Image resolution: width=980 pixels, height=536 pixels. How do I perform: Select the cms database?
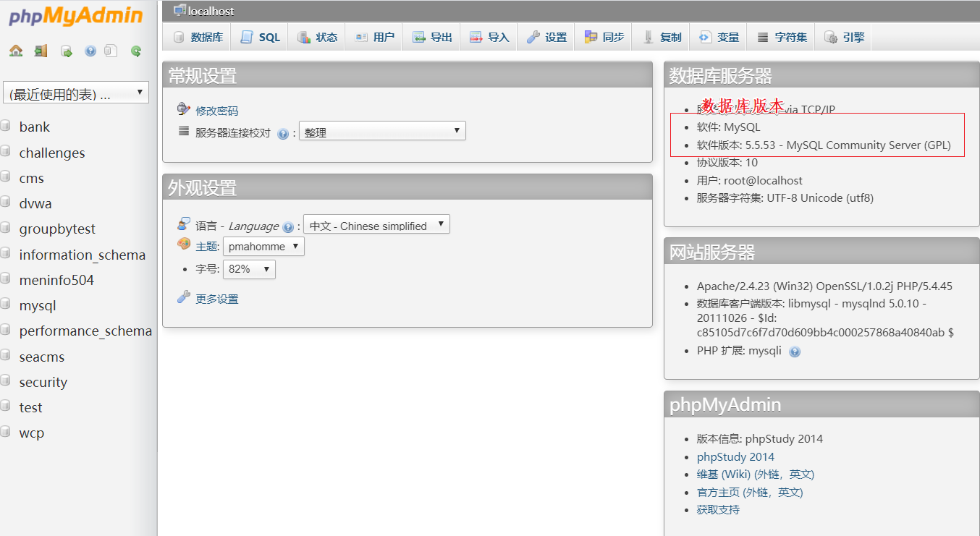pos(31,178)
